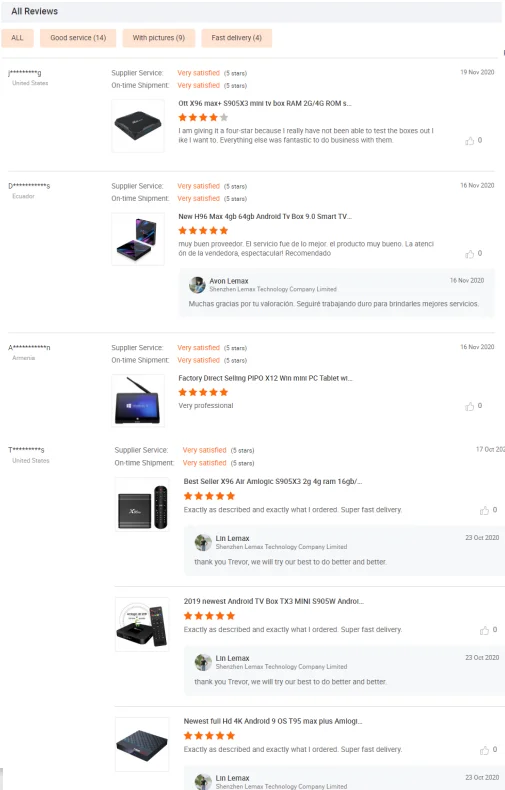
Task: Click the H96 Max TV box thumbnail
Action: (x=138, y=239)
